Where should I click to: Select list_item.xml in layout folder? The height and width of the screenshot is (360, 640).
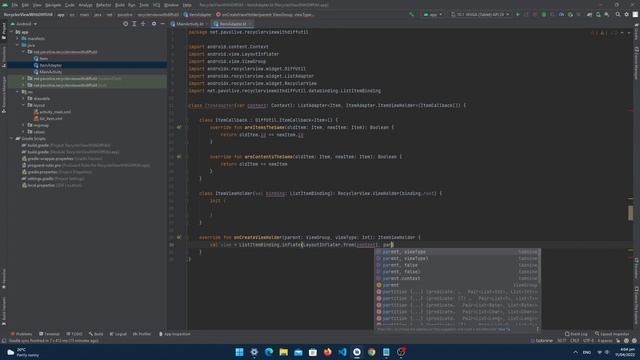pos(51,118)
